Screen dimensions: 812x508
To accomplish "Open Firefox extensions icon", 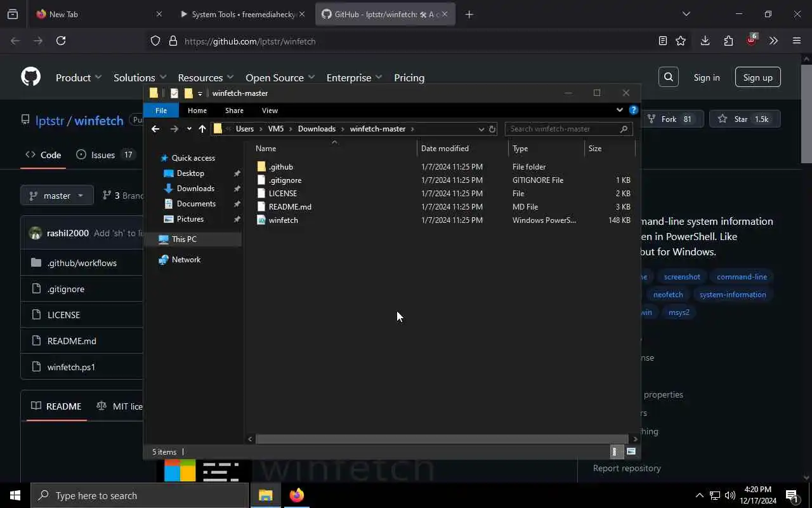I will [x=728, y=41].
